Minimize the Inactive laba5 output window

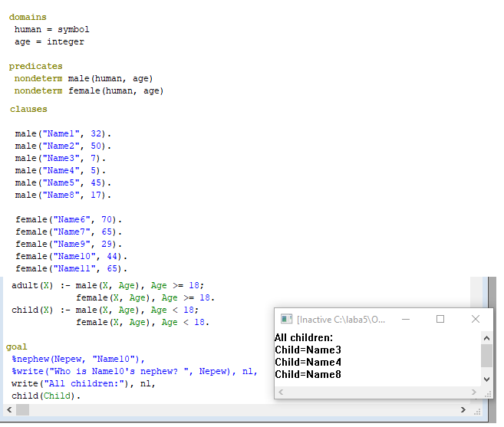[406, 319]
